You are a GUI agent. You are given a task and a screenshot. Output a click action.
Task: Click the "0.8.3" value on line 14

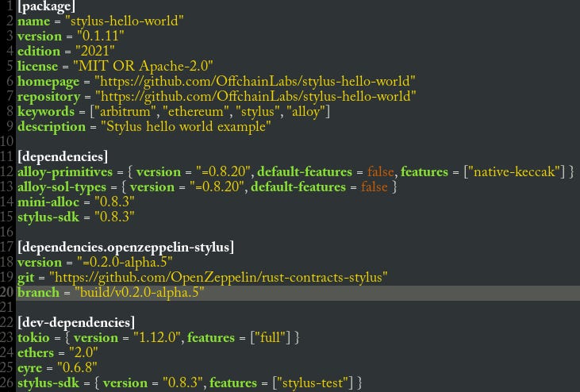click(114, 202)
